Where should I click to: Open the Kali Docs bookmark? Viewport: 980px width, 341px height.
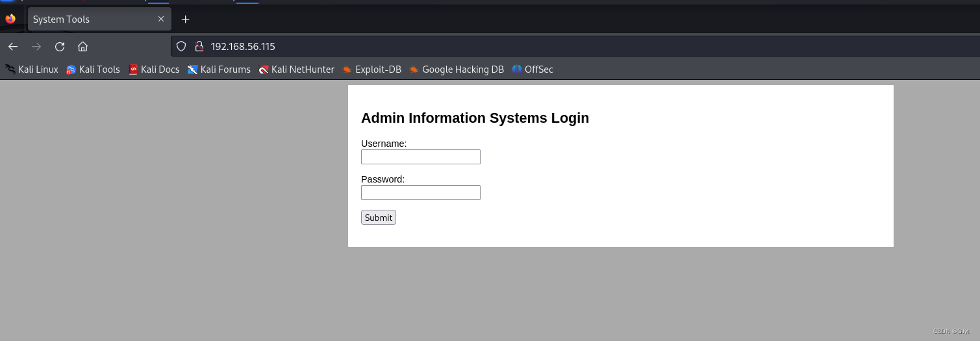154,69
